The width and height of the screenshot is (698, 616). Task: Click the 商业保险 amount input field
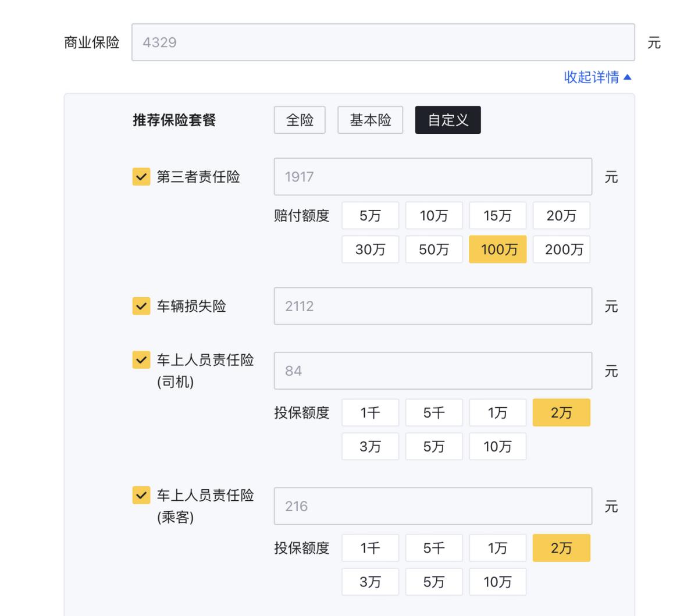[384, 41]
